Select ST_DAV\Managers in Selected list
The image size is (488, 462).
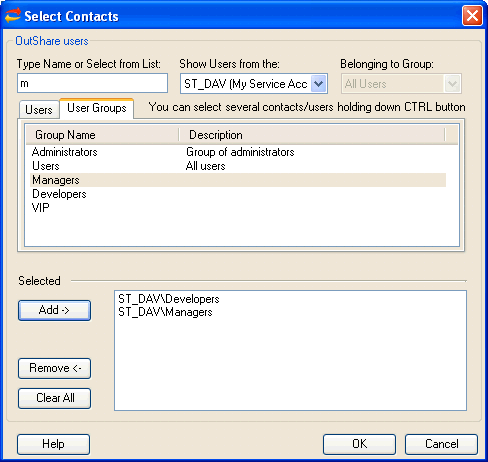(x=165, y=312)
